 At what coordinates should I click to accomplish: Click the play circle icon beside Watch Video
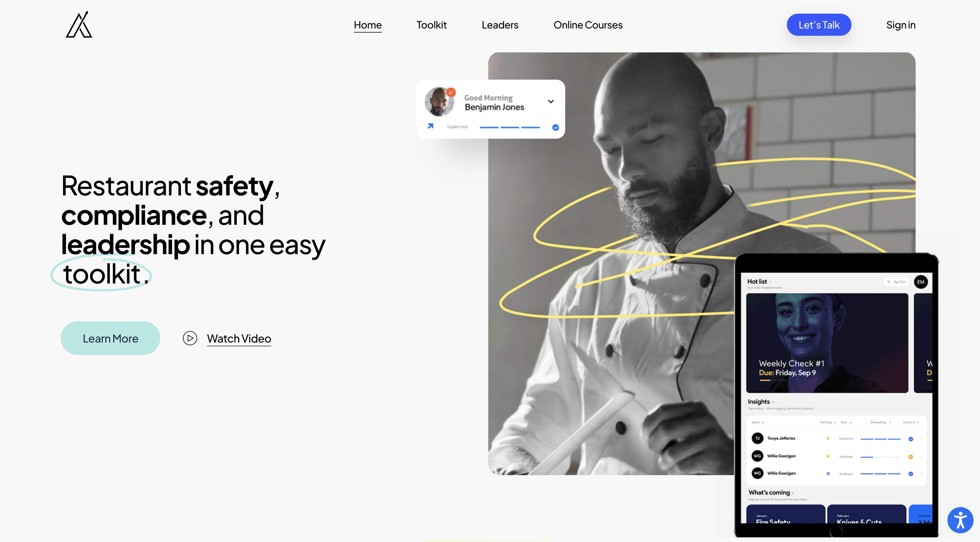pyautogui.click(x=190, y=338)
